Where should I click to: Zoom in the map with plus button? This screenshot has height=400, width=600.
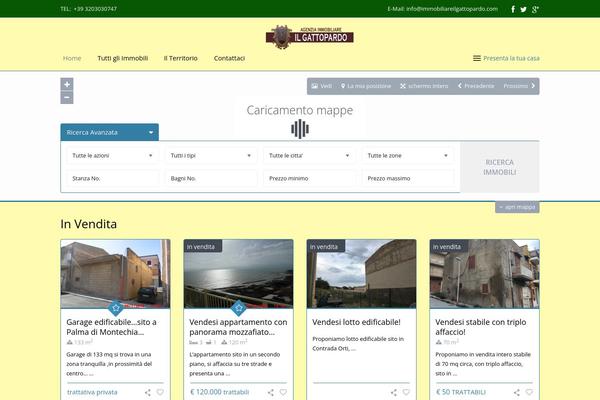[67, 84]
